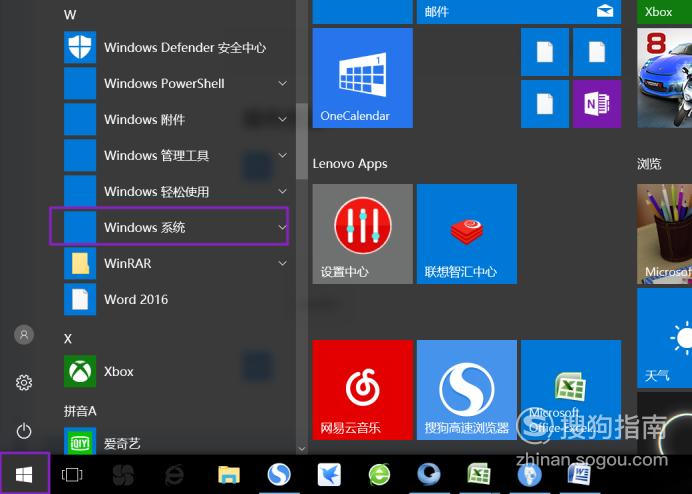Open Sogou browser on the taskbar
Viewport: 692px width, 494px height.
pos(279,475)
